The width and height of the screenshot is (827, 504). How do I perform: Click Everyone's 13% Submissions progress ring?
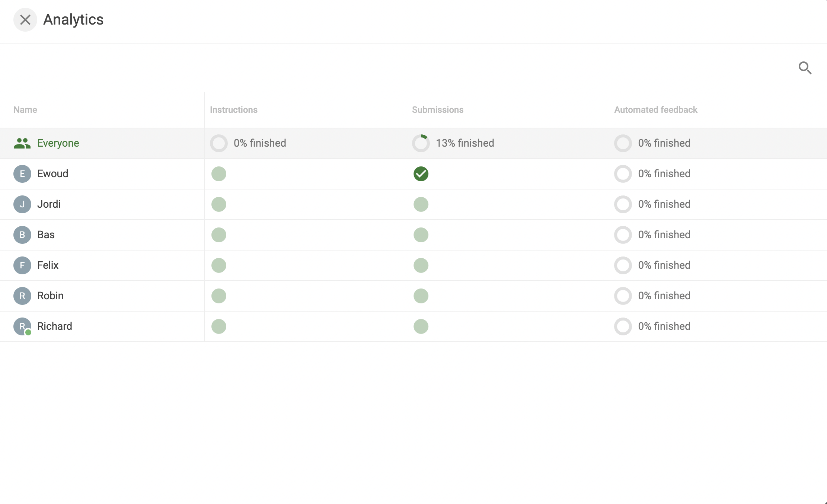(x=421, y=143)
